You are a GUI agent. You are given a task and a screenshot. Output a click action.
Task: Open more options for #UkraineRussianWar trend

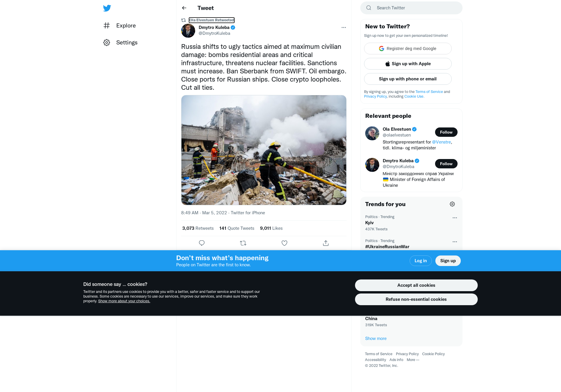click(x=455, y=242)
